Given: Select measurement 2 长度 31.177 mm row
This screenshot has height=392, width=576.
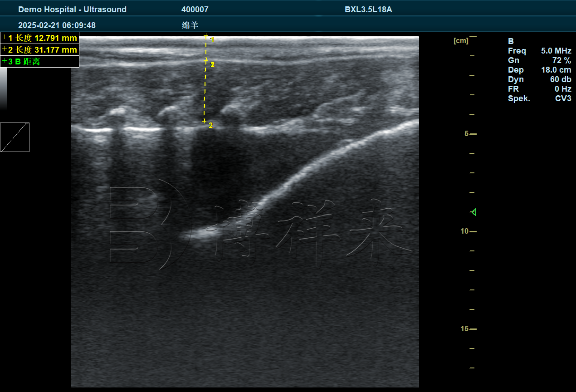Looking at the screenshot, I should (40, 50).
